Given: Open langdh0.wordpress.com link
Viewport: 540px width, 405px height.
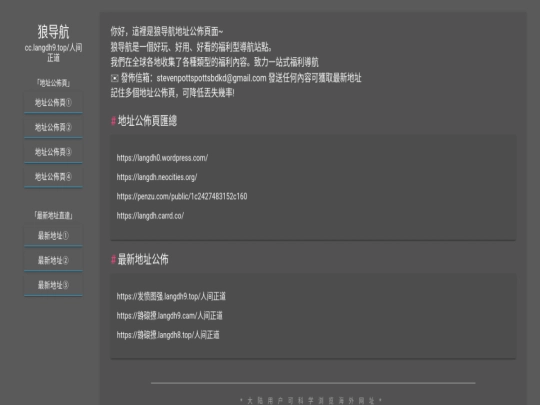Looking at the screenshot, I should click(162, 158).
